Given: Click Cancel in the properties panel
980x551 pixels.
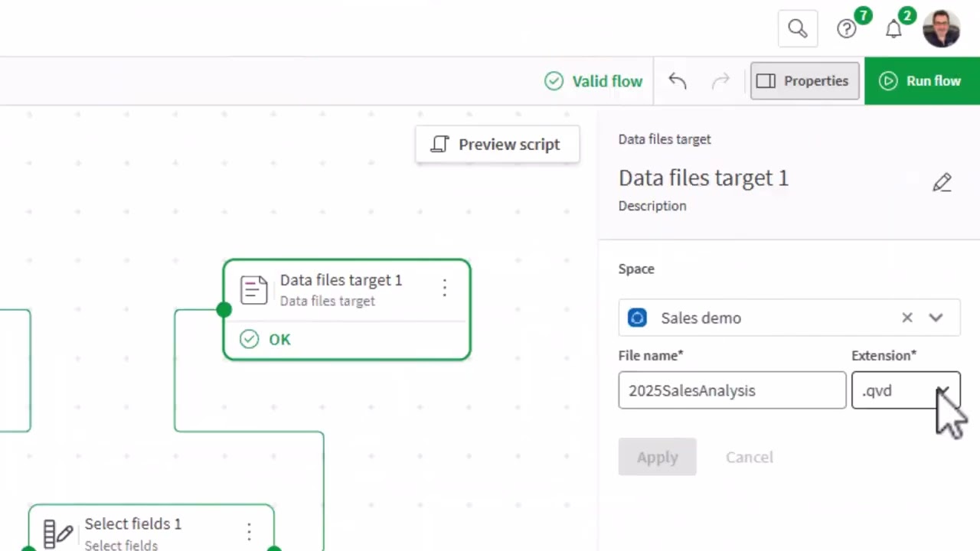Looking at the screenshot, I should (x=750, y=457).
